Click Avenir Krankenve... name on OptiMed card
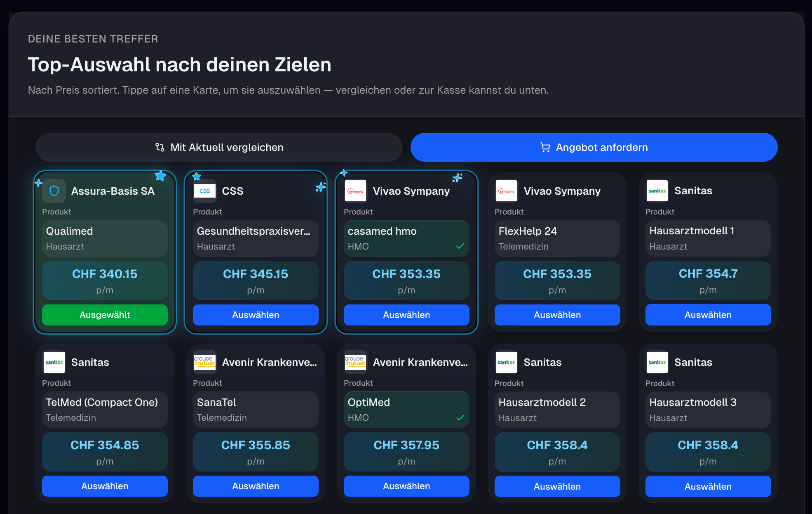Viewport: 812px width, 514px height. point(420,362)
